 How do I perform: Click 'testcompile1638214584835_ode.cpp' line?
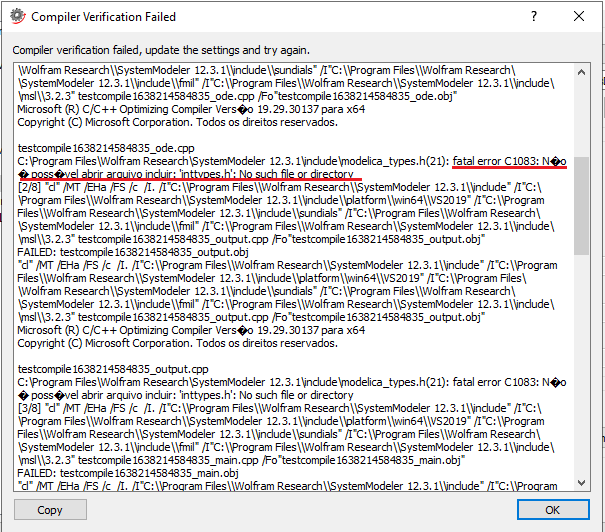click(106, 148)
